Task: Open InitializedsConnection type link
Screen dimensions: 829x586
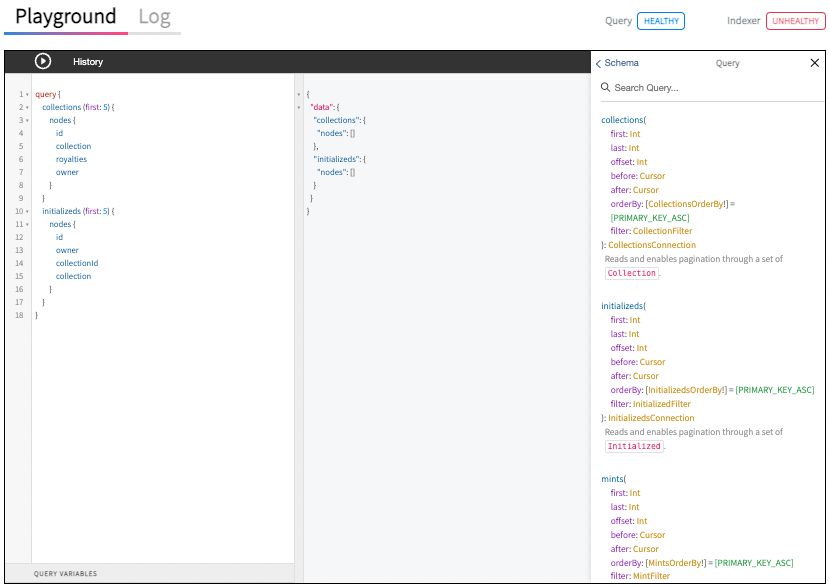Action: 651,418
